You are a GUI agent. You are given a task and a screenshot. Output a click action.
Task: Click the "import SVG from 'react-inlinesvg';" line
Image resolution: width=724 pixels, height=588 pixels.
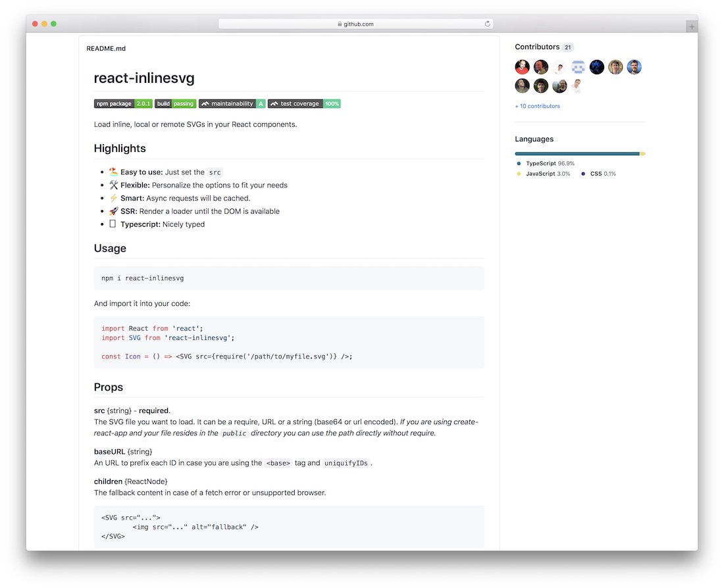coord(168,338)
